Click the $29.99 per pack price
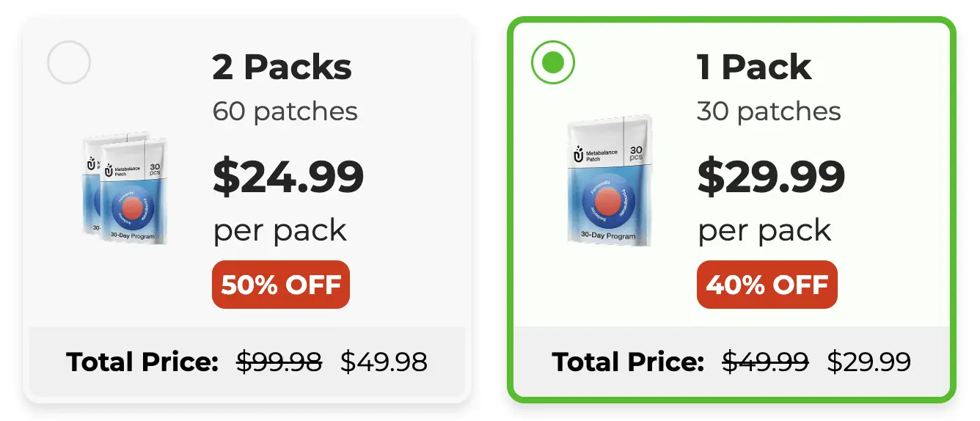This screenshot has width=980, height=421. [771, 177]
